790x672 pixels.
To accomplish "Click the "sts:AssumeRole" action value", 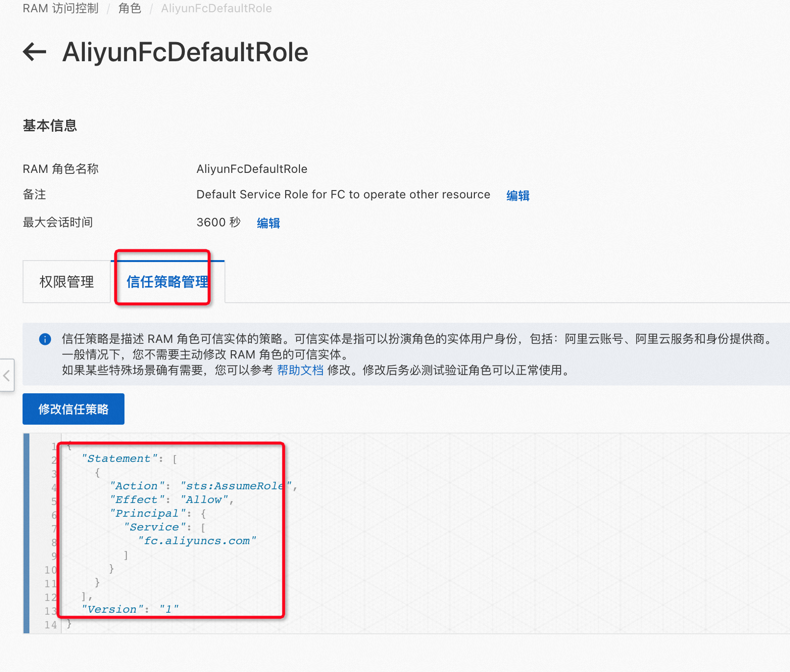I will pyautogui.click(x=237, y=486).
